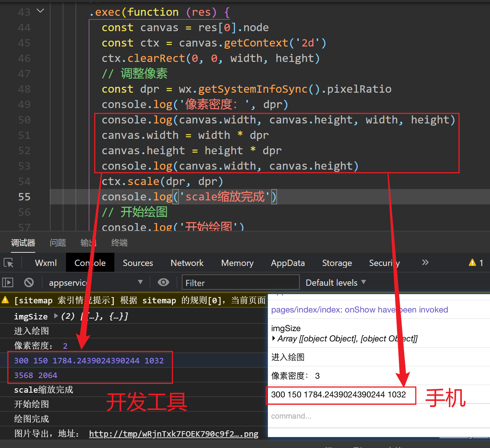490x448 pixels.
Task: Click the '3568 2064' console output
Action: coord(36,375)
